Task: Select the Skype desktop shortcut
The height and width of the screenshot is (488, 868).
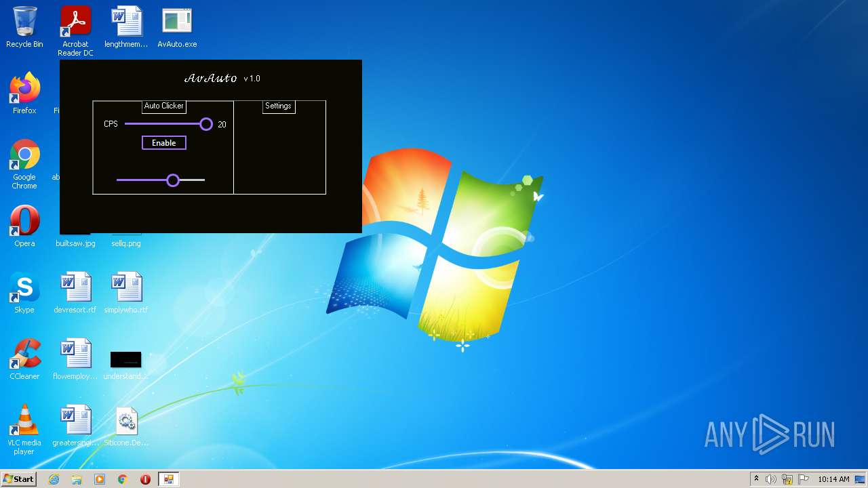Action: [24, 293]
